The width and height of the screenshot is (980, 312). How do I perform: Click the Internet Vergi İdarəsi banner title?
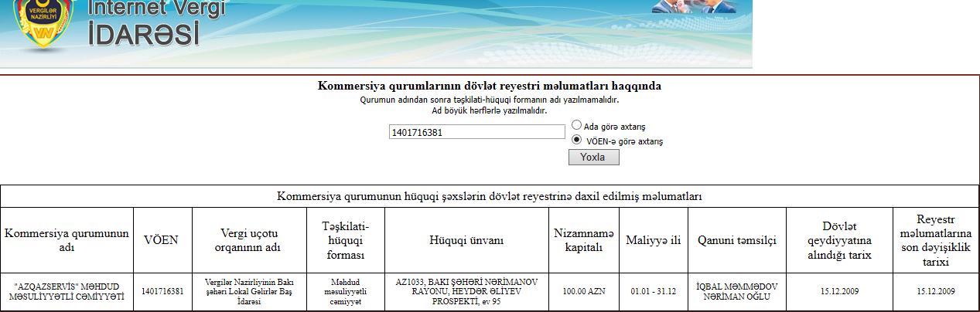157,22
